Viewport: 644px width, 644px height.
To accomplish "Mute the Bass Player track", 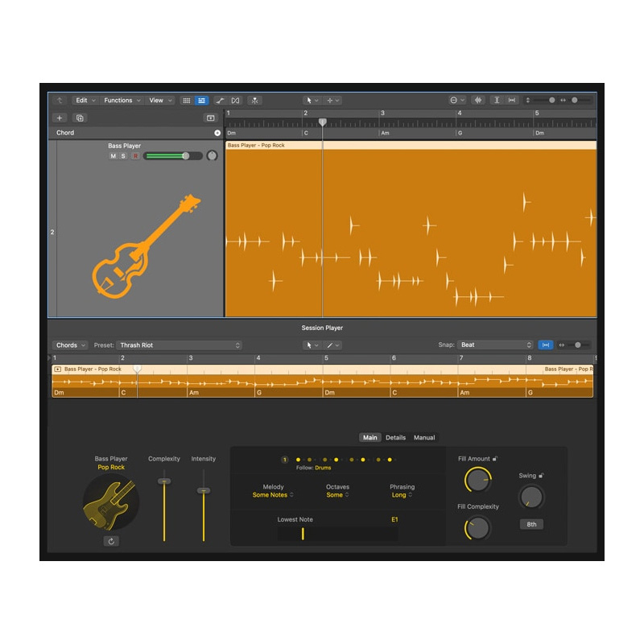I will pyautogui.click(x=114, y=156).
